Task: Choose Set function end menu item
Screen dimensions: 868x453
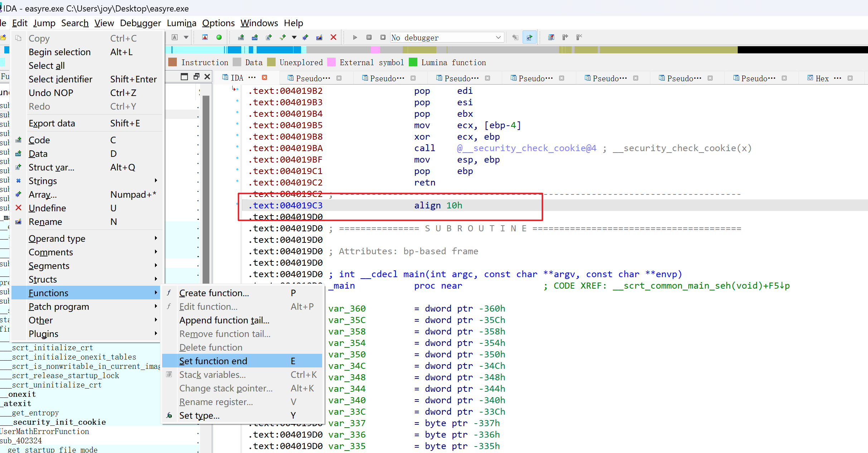Action: (242, 361)
